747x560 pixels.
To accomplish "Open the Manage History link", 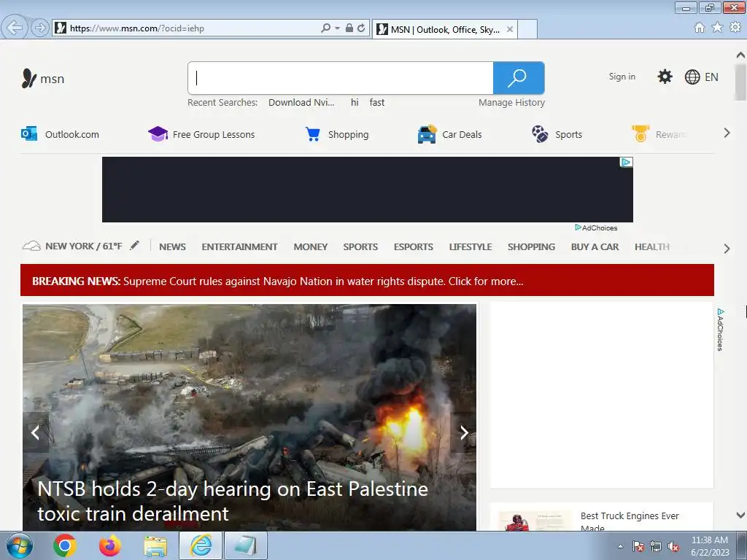I will 511,102.
